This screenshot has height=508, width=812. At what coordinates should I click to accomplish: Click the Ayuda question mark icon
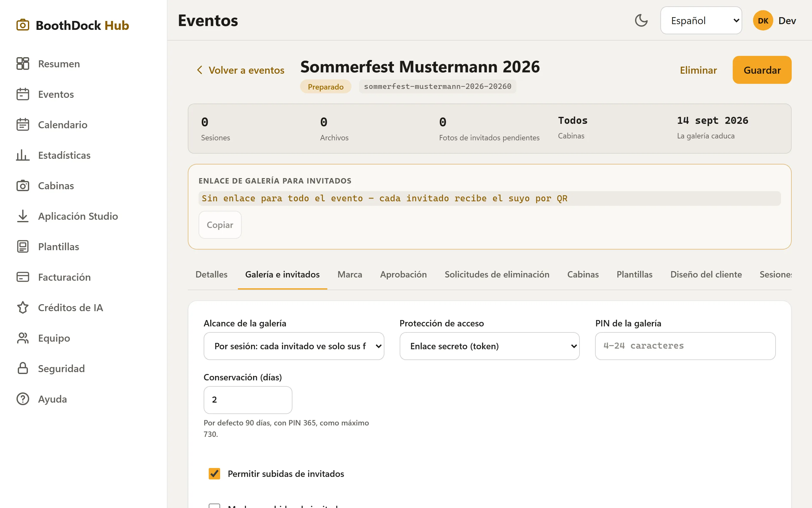pyautogui.click(x=23, y=399)
